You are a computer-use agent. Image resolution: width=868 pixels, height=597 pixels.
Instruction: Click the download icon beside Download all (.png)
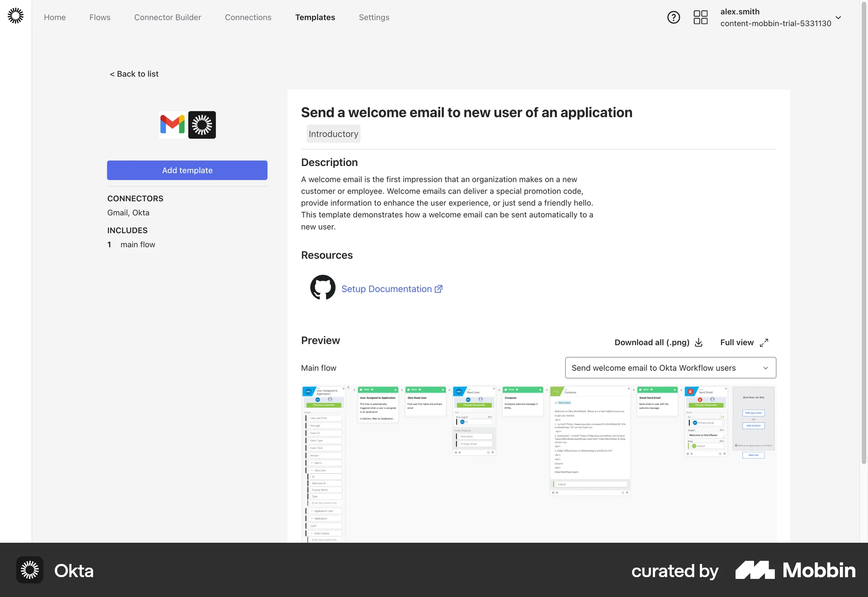coord(698,343)
